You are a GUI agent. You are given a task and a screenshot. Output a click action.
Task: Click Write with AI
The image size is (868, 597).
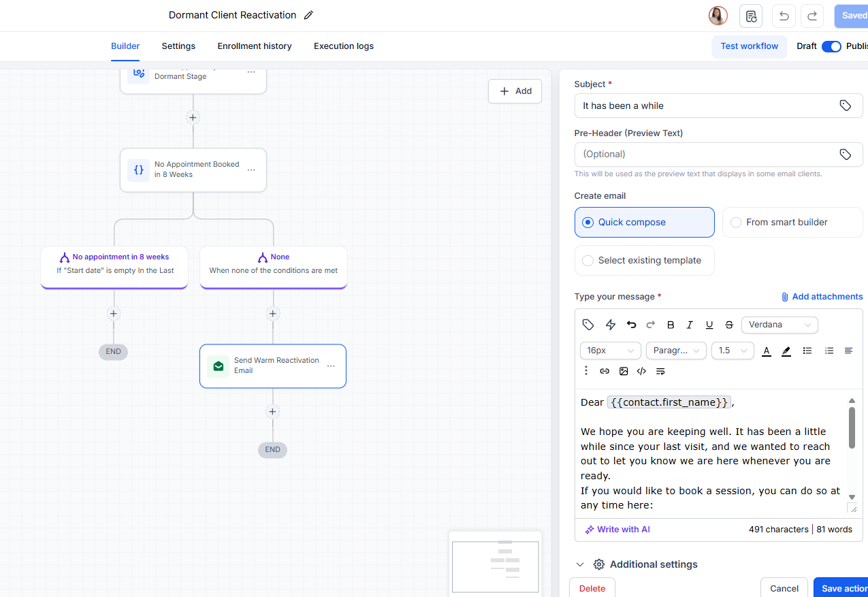point(617,530)
